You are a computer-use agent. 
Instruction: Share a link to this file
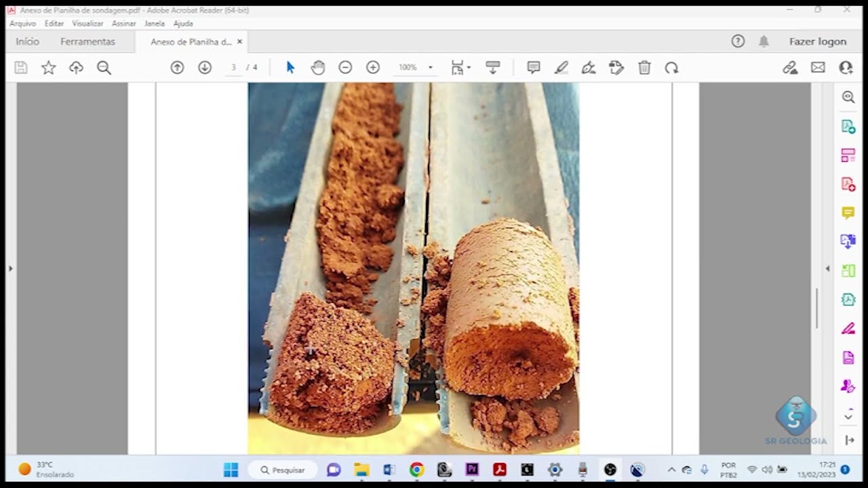(790, 68)
